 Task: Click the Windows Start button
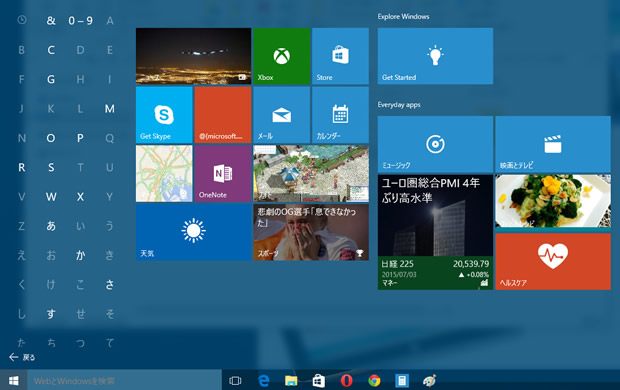click(x=13, y=381)
